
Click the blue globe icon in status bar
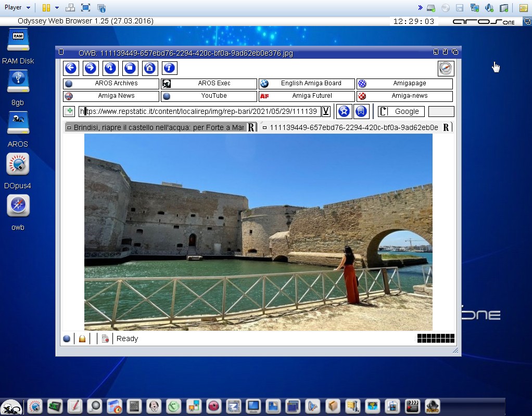[67, 339]
